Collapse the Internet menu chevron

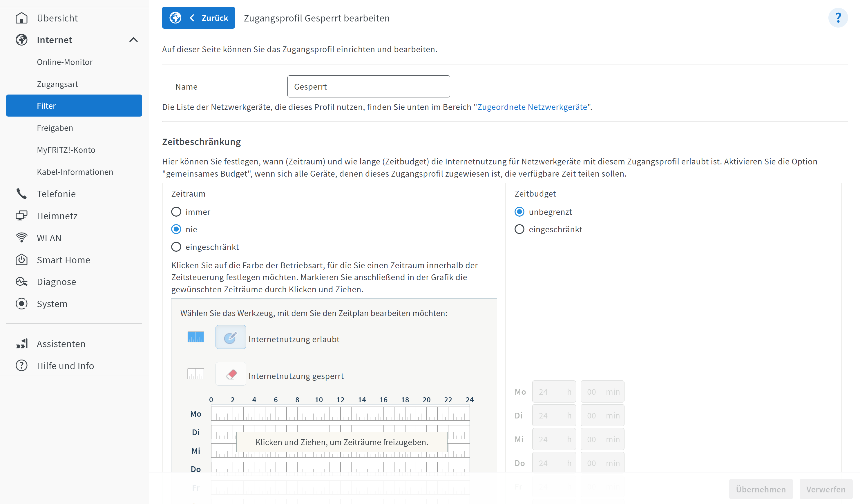tap(133, 40)
